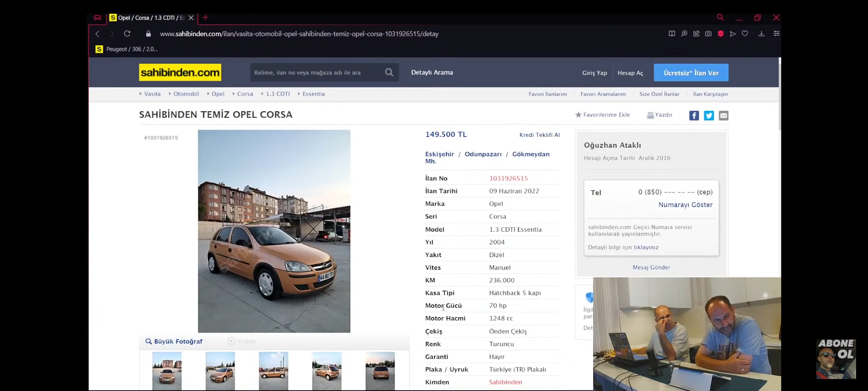
Task: Click the address bar URL
Action: point(299,34)
